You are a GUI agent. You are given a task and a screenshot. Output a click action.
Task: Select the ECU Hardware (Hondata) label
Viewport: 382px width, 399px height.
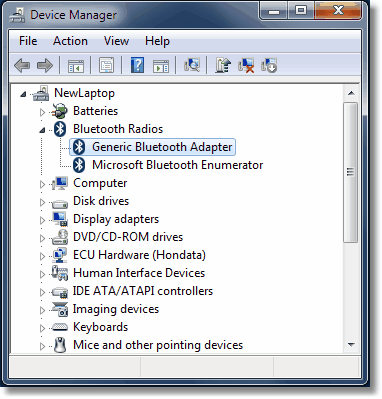coord(139,255)
